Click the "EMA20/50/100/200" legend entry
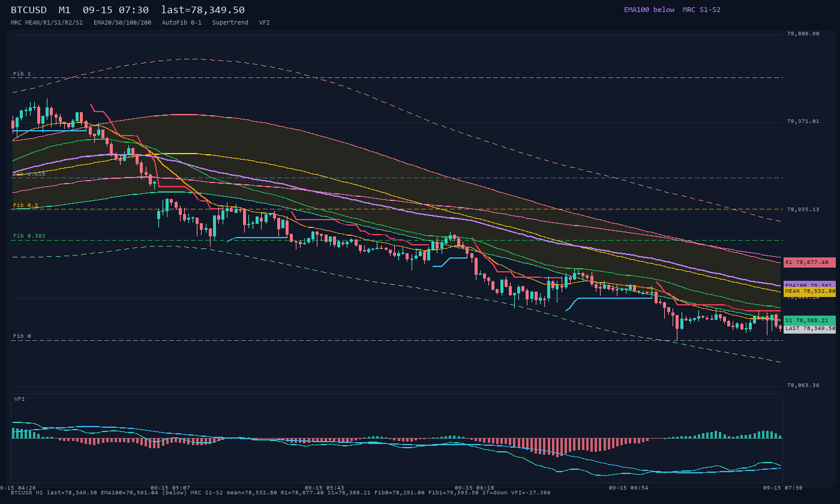 (122, 23)
